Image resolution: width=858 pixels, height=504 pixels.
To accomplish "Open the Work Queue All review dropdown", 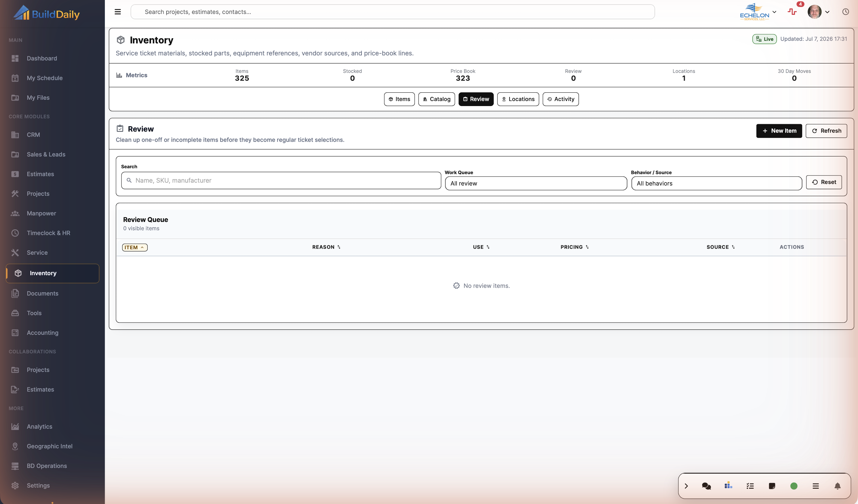I will (536, 184).
